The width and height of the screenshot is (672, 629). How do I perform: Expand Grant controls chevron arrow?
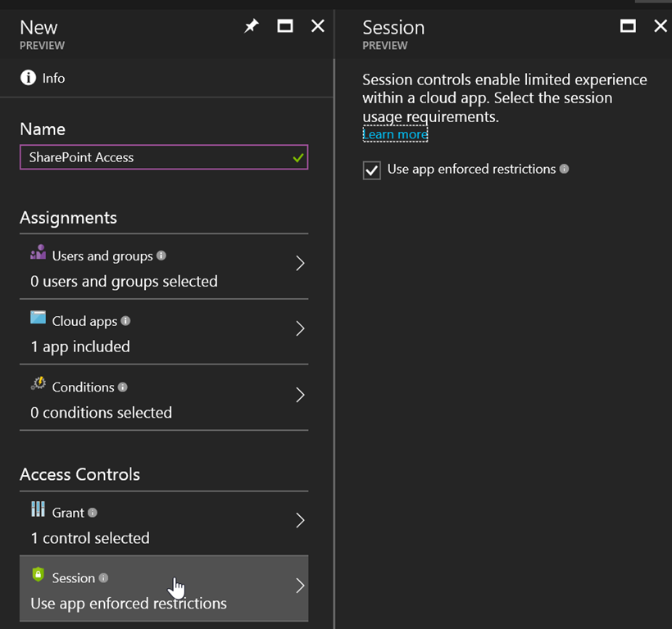(x=300, y=520)
